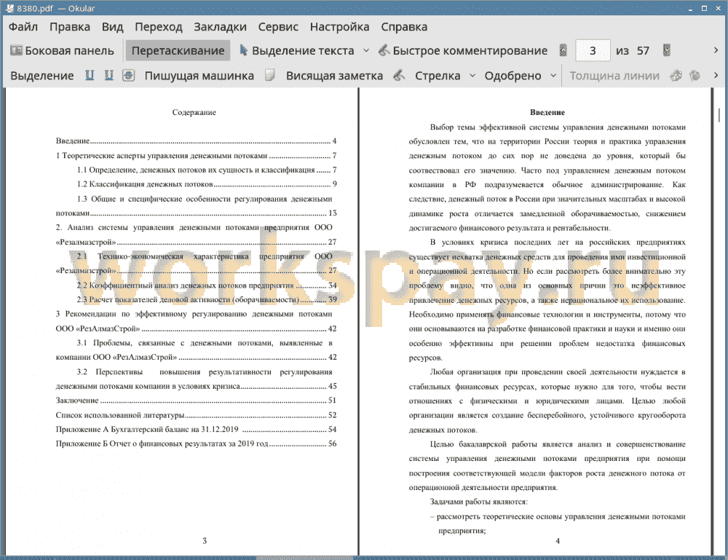Click the page number field showing 3
Image resolution: width=728 pixels, height=560 pixels.
point(593,51)
